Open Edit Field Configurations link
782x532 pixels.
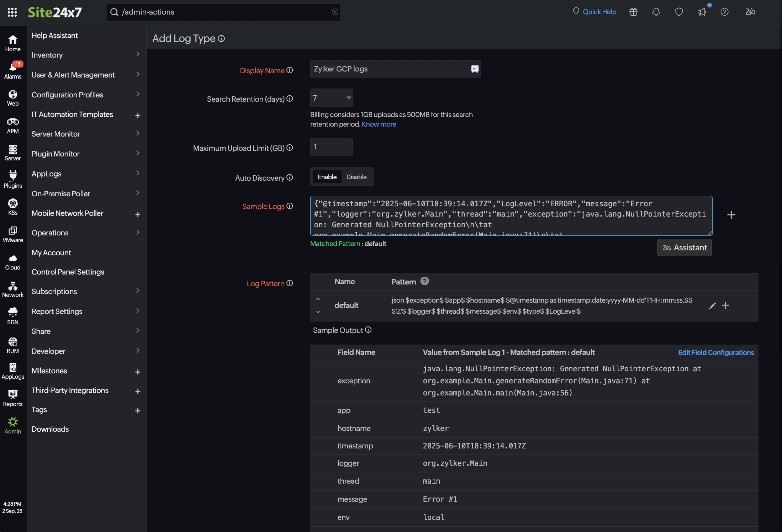click(x=716, y=352)
